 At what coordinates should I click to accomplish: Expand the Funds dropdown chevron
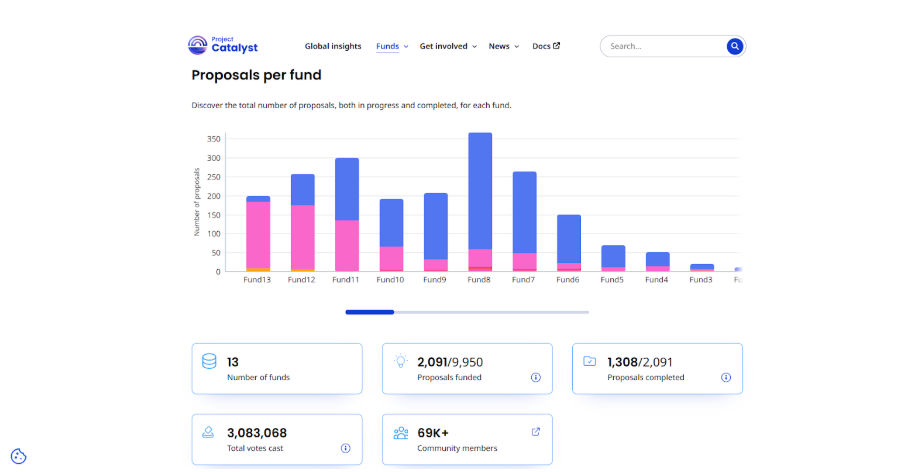point(406,47)
